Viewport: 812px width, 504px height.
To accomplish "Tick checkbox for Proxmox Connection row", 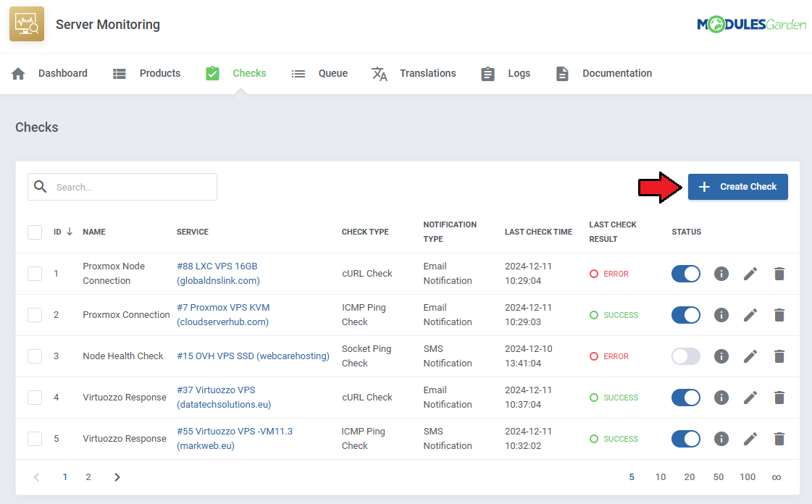I will 35,314.
